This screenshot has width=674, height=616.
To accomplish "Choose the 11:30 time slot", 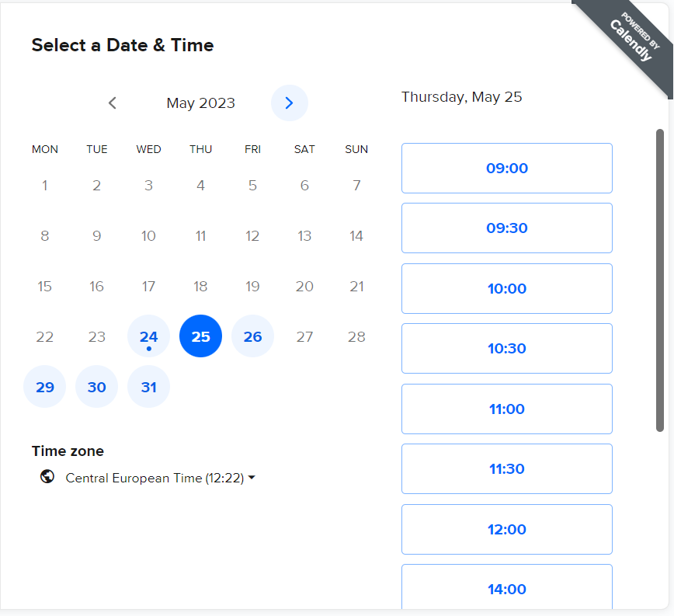I will click(506, 468).
